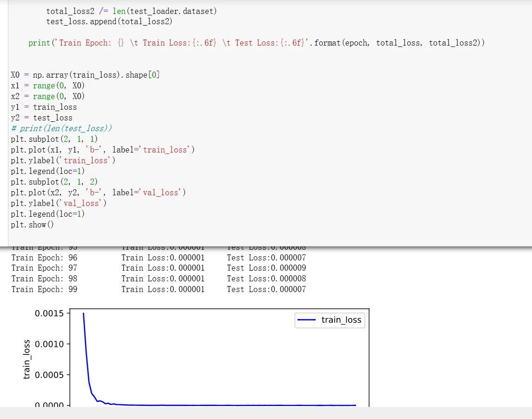Click the 0.0005 y-axis tick label
The height and width of the screenshot is (419, 532).
[49, 375]
